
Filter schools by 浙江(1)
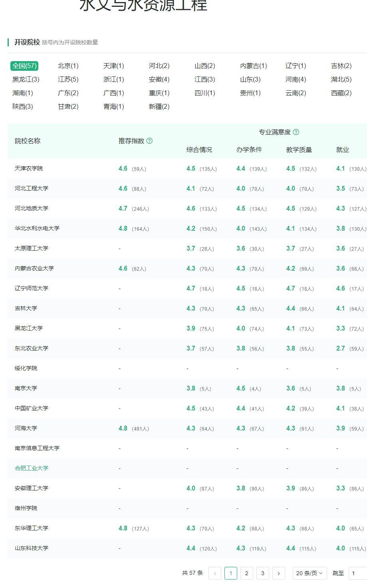114,79
